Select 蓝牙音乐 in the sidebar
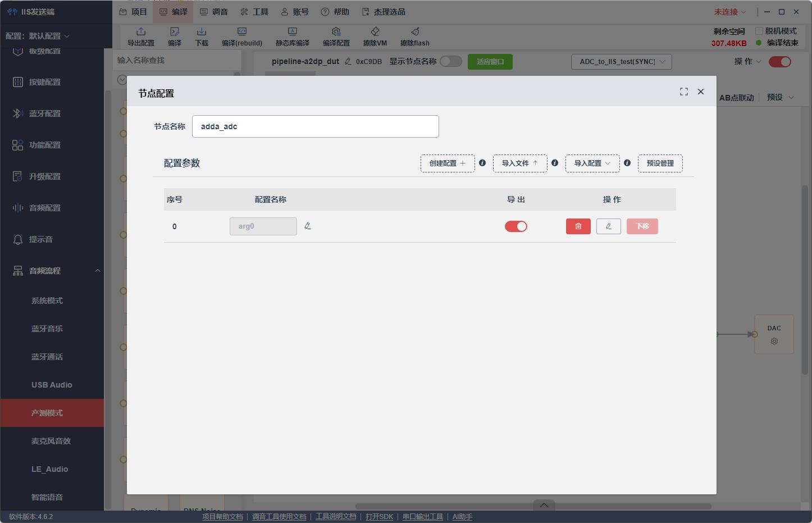The width and height of the screenshot is (812, 523). click(47, 329)
